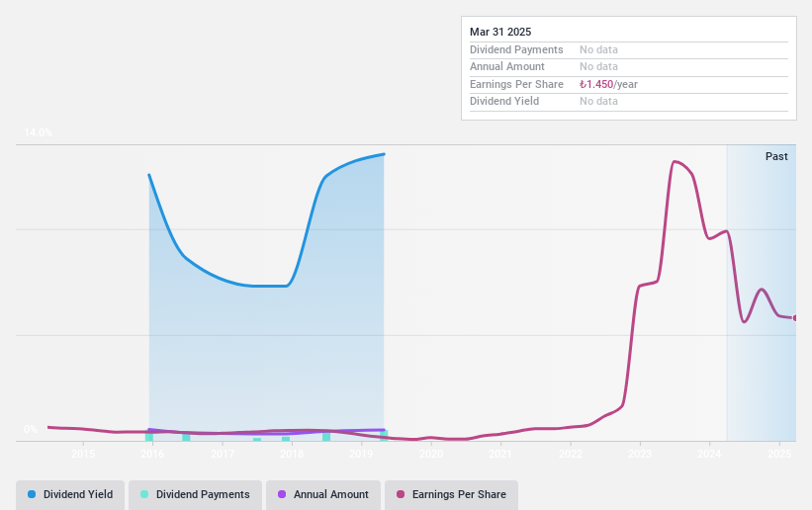812x510 pixels.
Task: Click the teal dividend payment bar near mid-2018
Action: click(326, 437)
